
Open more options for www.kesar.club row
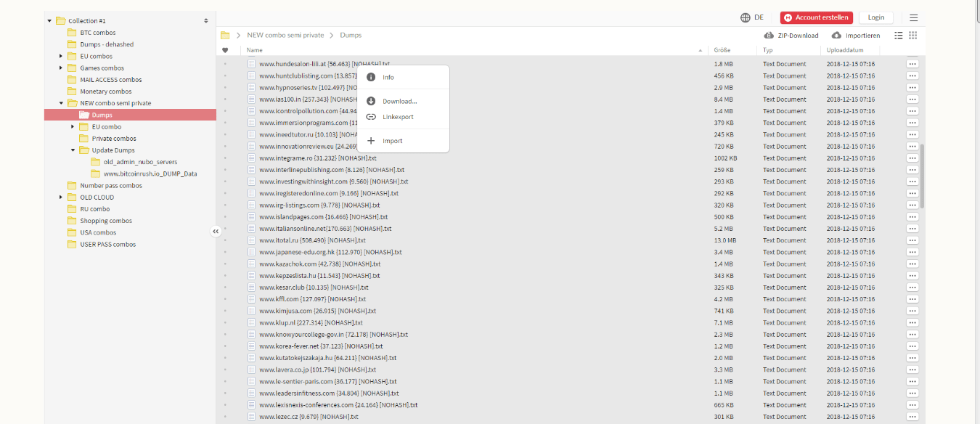point(912,288)
